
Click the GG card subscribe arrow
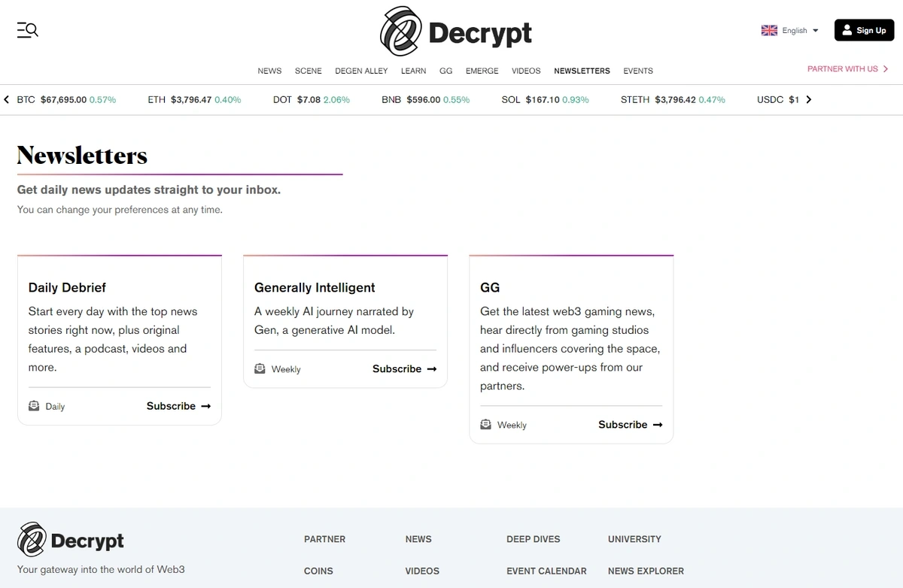[657, 424]
